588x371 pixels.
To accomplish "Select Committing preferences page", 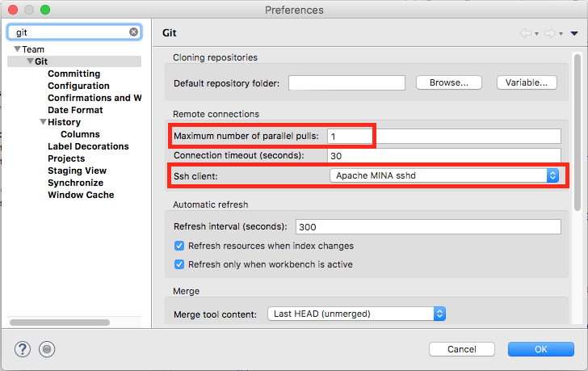I will click(73, 74).
